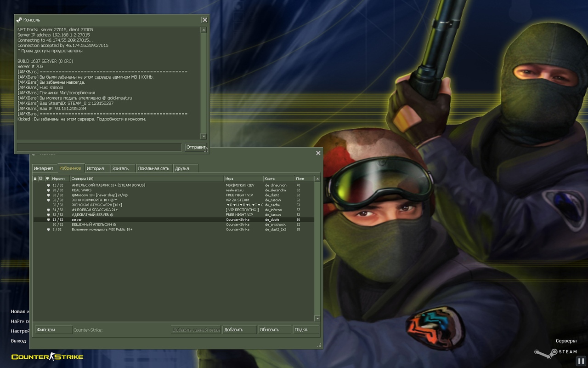Select the БЕШЕННЫЙ АПЕЛЬСИН server row

174,224
